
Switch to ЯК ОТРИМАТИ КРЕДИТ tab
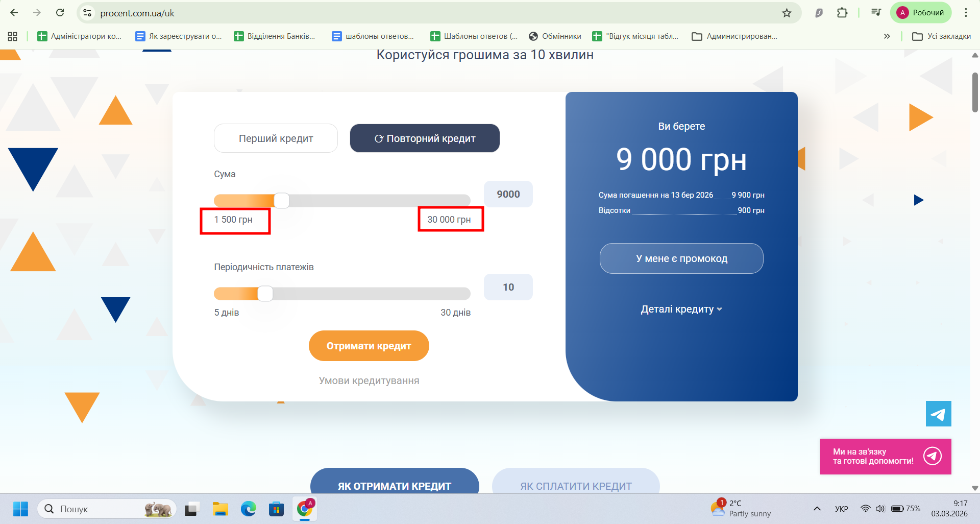395,481
